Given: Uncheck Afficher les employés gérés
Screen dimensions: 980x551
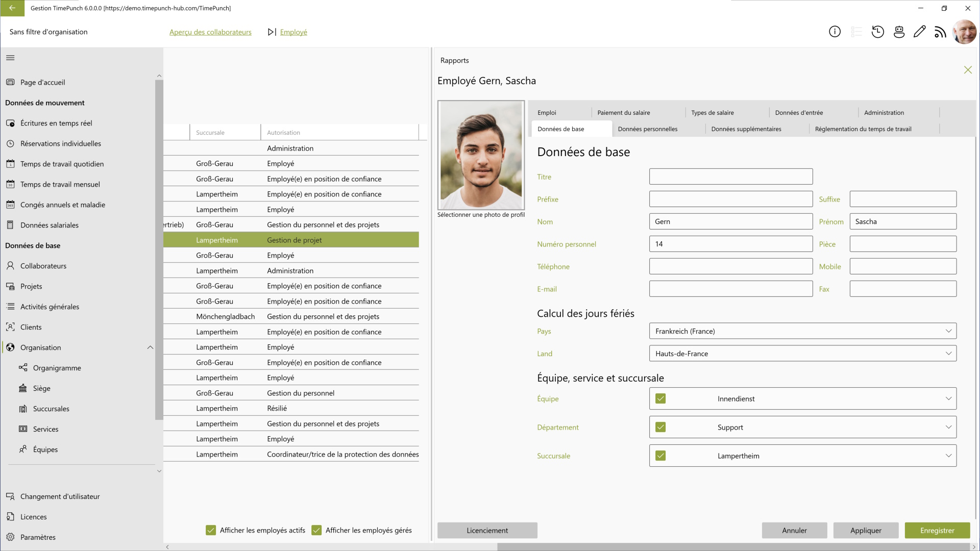Looking at the screenshot, I should point(316,530).
